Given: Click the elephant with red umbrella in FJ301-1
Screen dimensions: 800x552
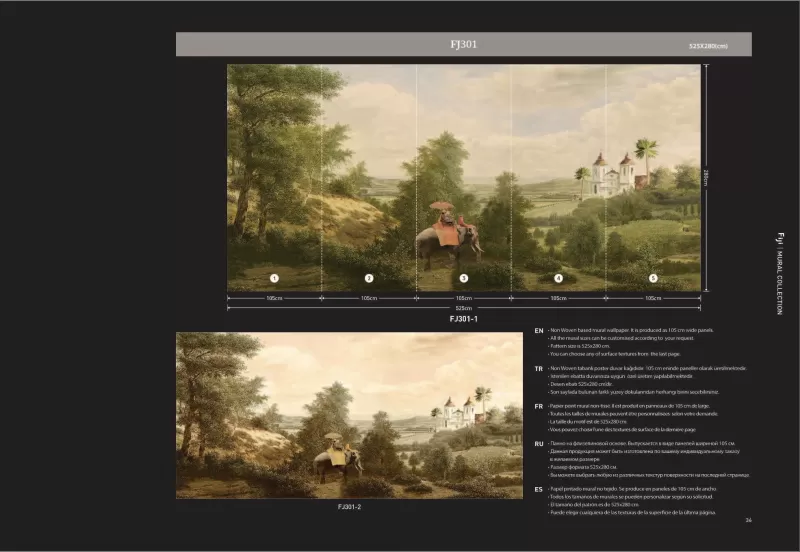Looking at the screenshot, I should pos(449,237).
